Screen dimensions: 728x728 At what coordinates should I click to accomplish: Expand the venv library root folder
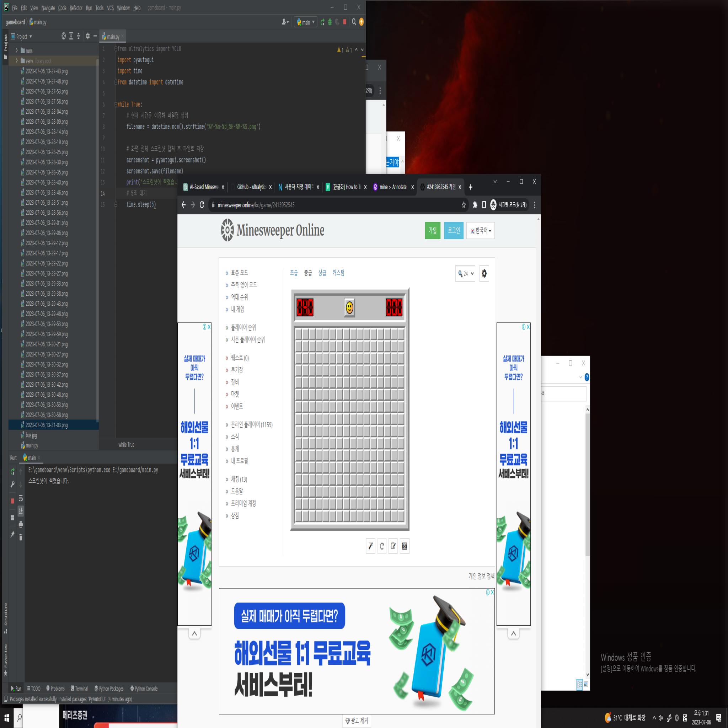coord(17,61)
